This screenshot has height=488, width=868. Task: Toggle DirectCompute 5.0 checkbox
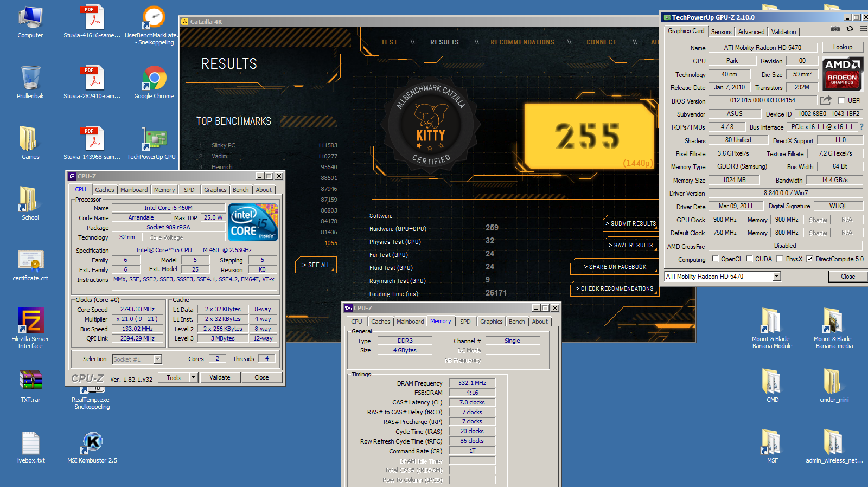coord(809,259)
